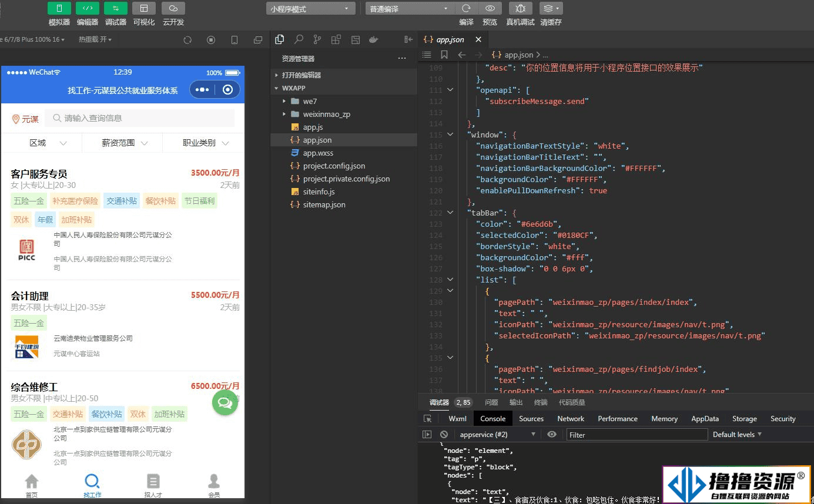Image resolution: width=814 pixels, height=504 pixels.
Task: Open the 小程序模式 mode dropdown
Action: pyautogui.click(x=310, y=9)
